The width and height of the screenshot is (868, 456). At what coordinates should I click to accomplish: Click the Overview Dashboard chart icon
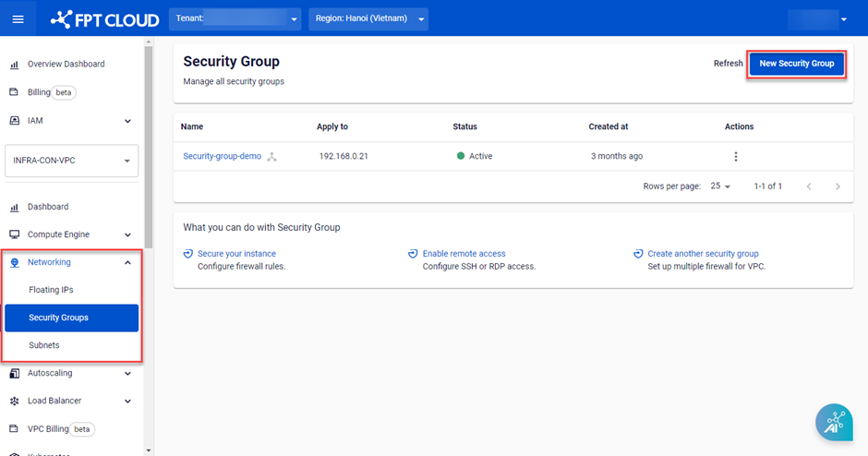[14, 65]
